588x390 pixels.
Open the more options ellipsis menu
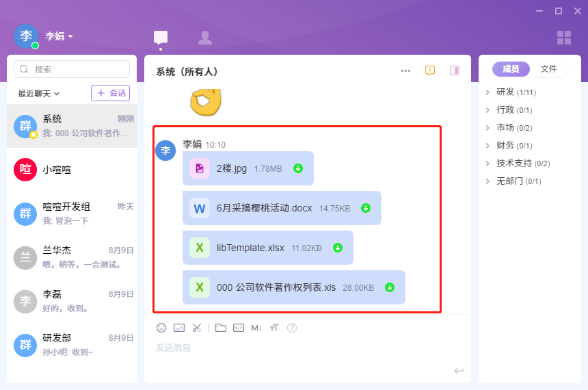click(405, 70)
